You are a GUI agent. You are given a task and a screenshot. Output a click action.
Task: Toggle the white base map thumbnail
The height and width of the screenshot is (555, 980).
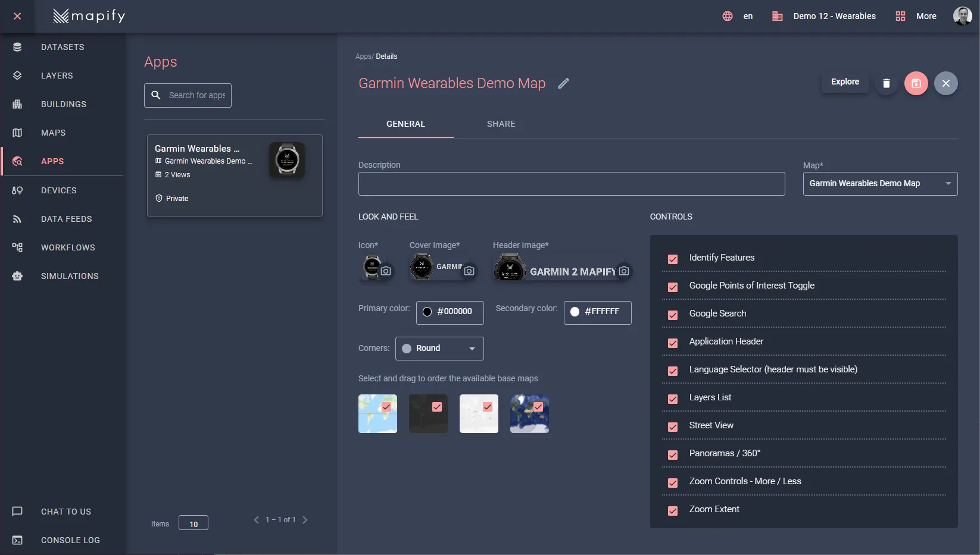coord(479,413)
